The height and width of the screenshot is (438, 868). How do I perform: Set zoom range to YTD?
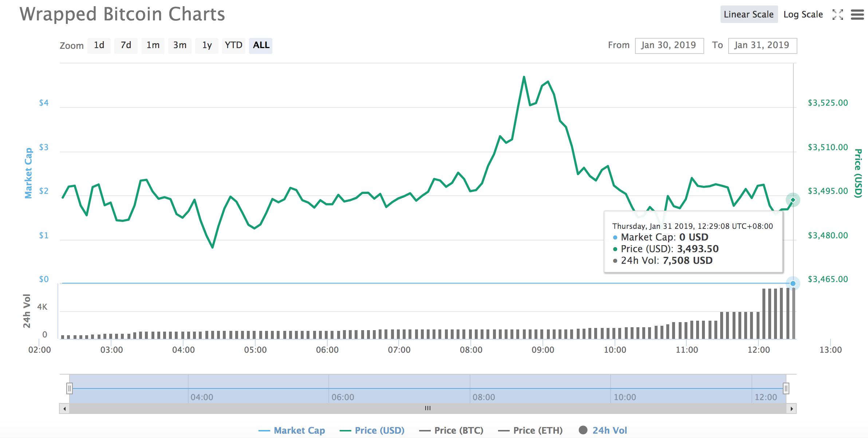[234, 46]
